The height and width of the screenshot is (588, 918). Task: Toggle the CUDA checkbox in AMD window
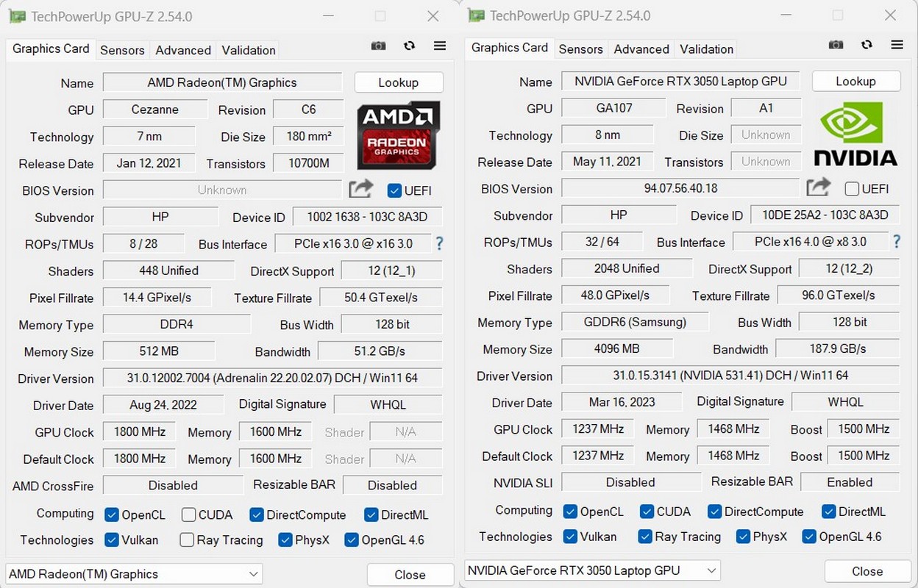point(188,514)
